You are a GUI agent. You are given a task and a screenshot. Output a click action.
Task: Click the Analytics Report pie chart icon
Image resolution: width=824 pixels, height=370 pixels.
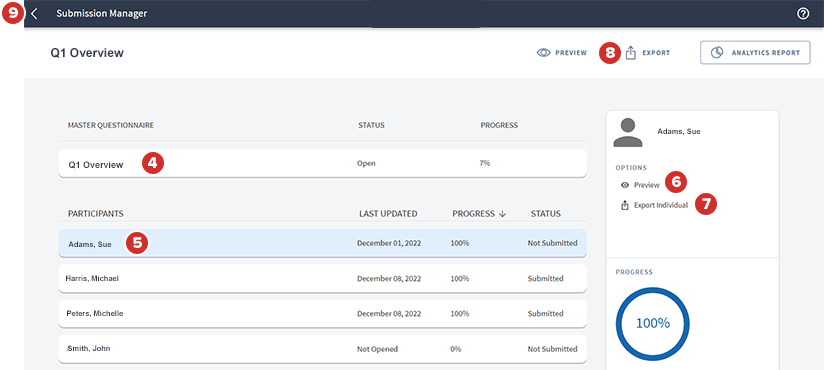pos(716,53)
